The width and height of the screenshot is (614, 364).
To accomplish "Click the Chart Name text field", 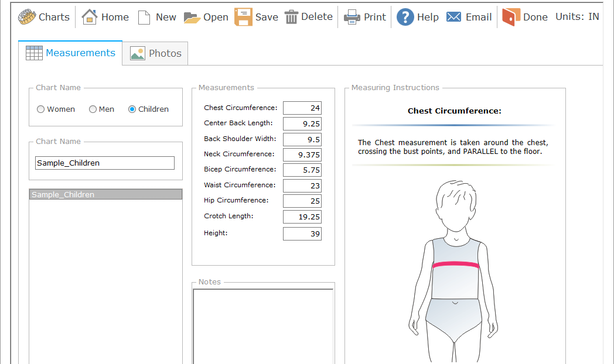I will click(x=105, y=163).
